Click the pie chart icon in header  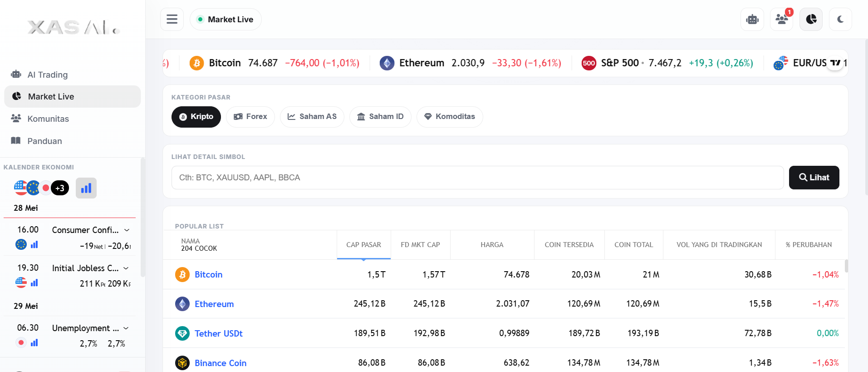(x=811, y=19)
